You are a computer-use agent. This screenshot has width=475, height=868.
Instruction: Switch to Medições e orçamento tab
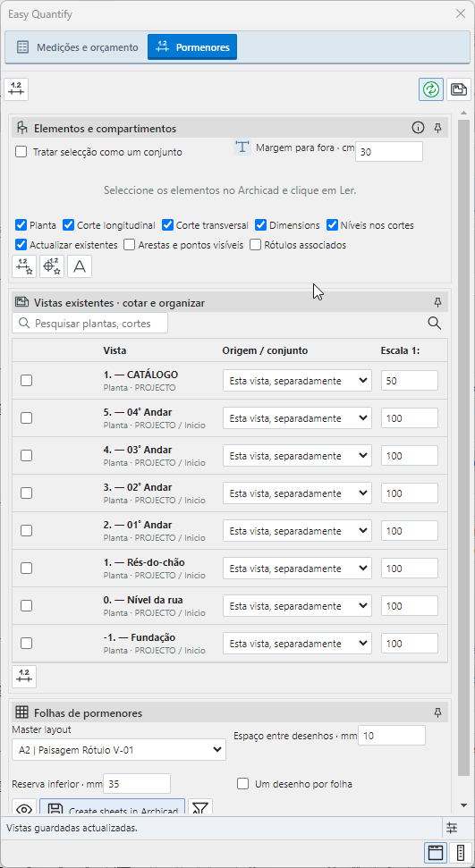[76, 47]
